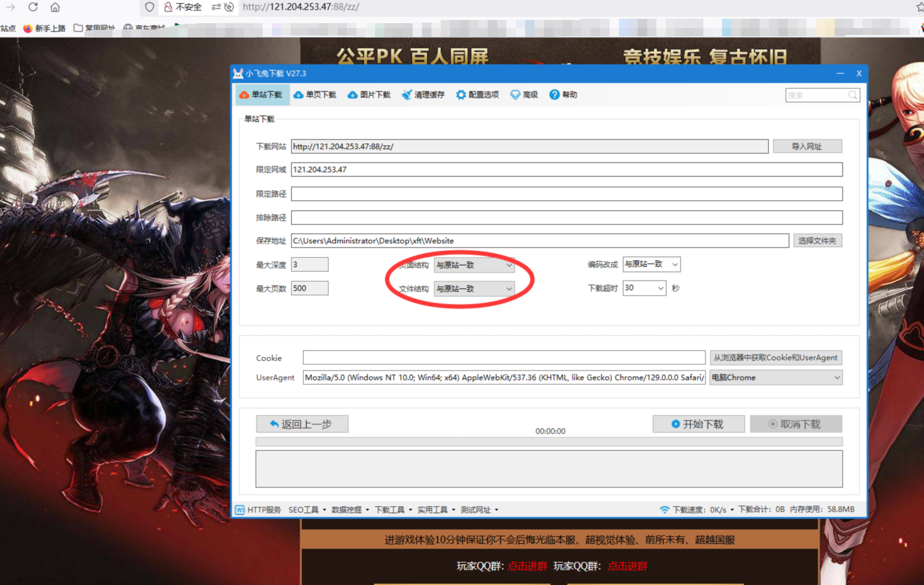Click the download log output area

coord(549,469)
